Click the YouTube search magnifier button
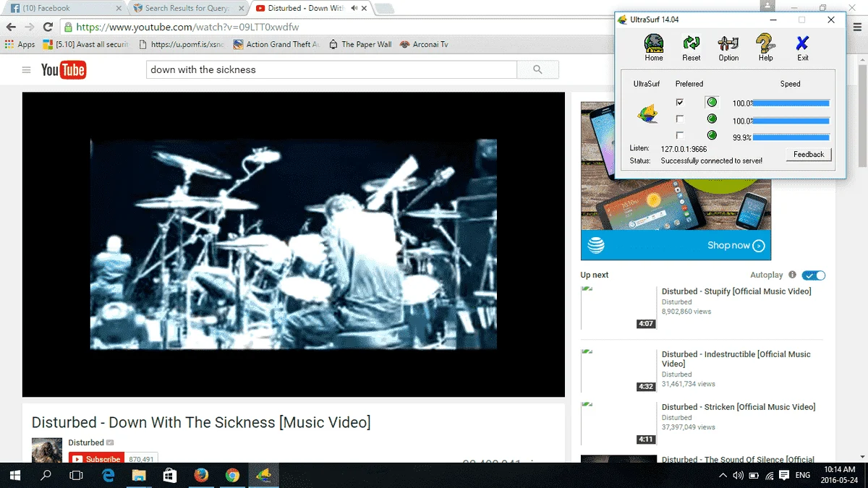Viewport: 868px width, 488px height. (537, 69)
